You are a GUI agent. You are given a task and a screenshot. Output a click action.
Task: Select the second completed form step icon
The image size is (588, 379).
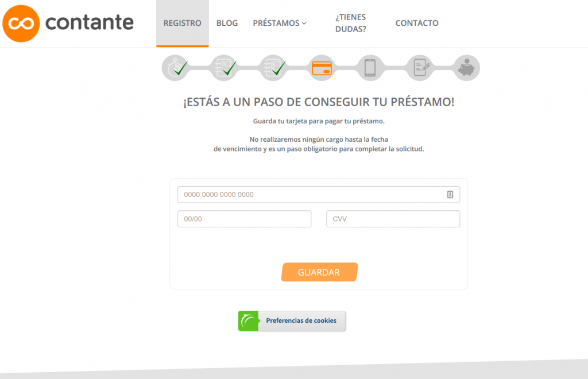click(x=224, y=68)
